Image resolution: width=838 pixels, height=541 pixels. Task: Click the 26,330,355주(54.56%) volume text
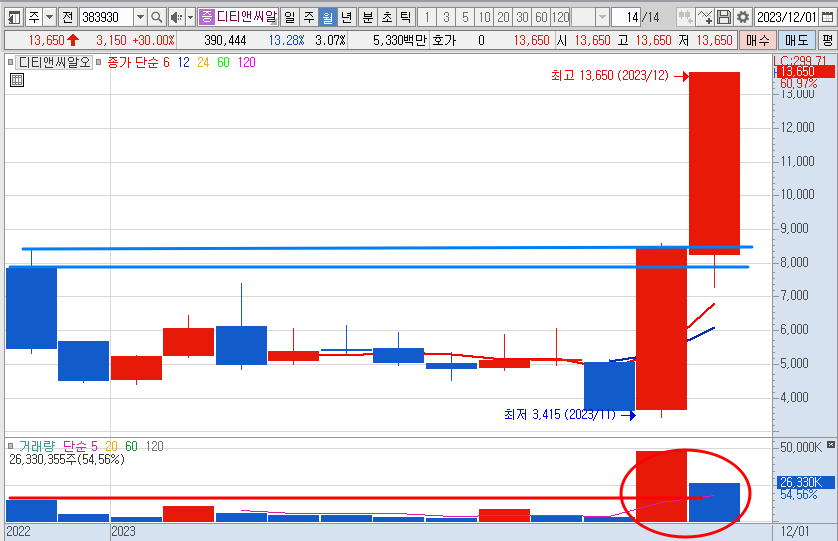(x=67, y=460)
